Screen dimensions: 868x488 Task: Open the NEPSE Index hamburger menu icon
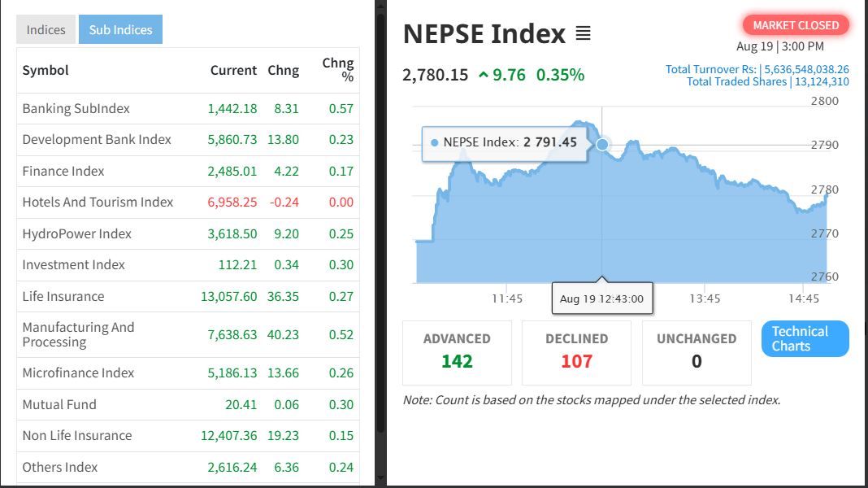(583, 33)
